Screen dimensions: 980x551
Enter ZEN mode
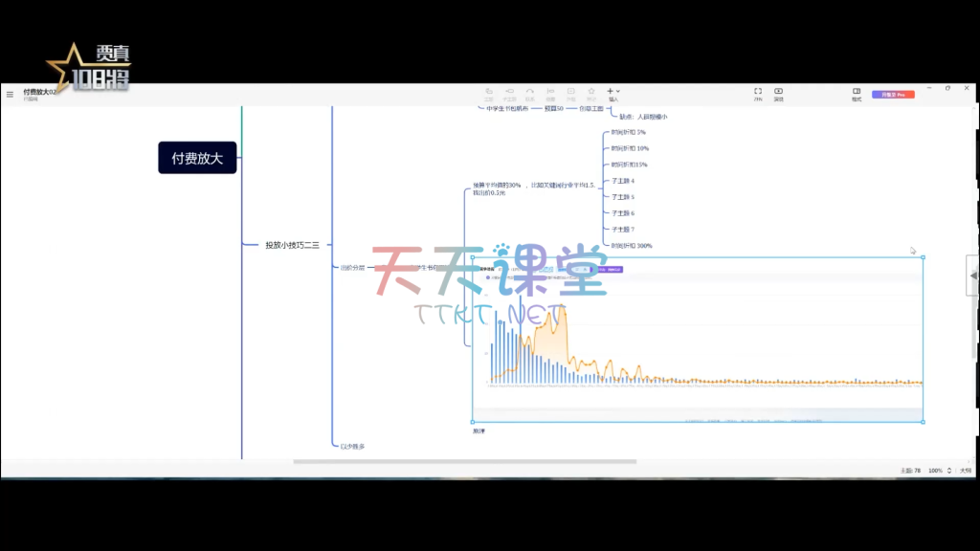[x=758, y=93]
